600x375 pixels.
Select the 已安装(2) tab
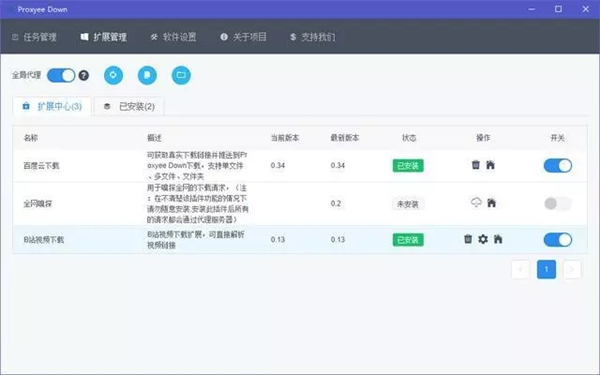[129, 106]
